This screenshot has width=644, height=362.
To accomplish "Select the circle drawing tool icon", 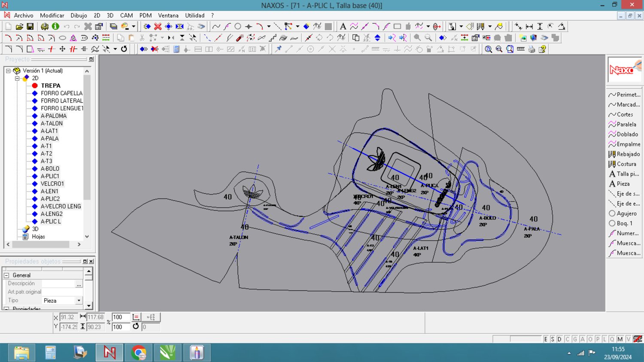I will point(237,27).
